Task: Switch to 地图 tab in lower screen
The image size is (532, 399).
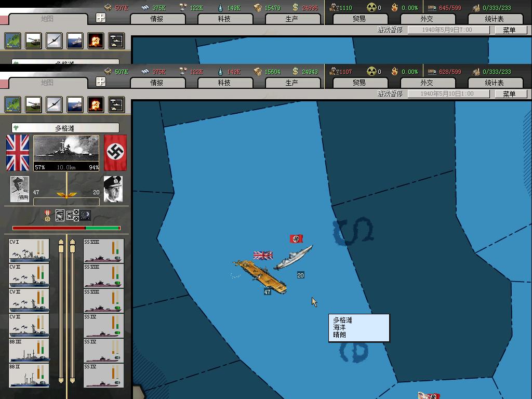Action: coord(48,83)
